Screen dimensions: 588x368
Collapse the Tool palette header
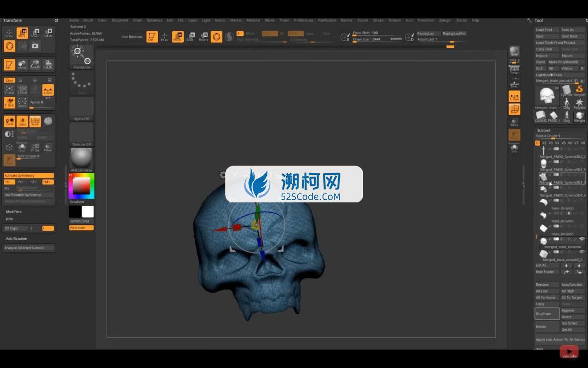point(539,20)
